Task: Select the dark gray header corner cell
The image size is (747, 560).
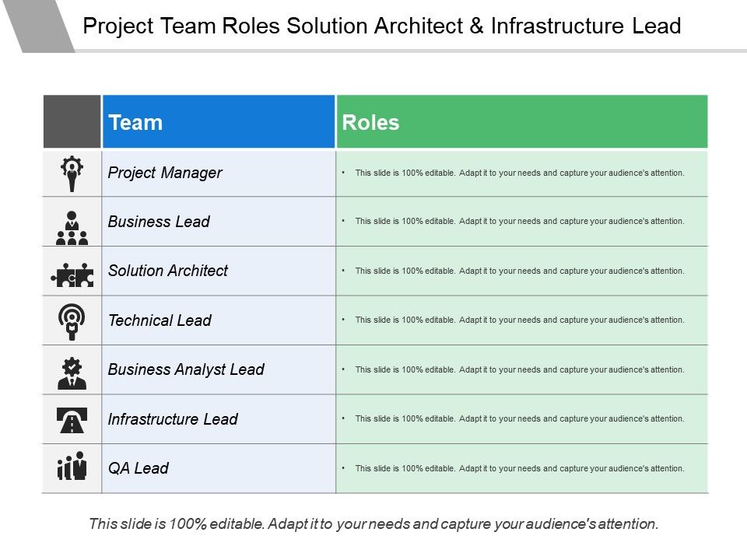Action: 72,122
